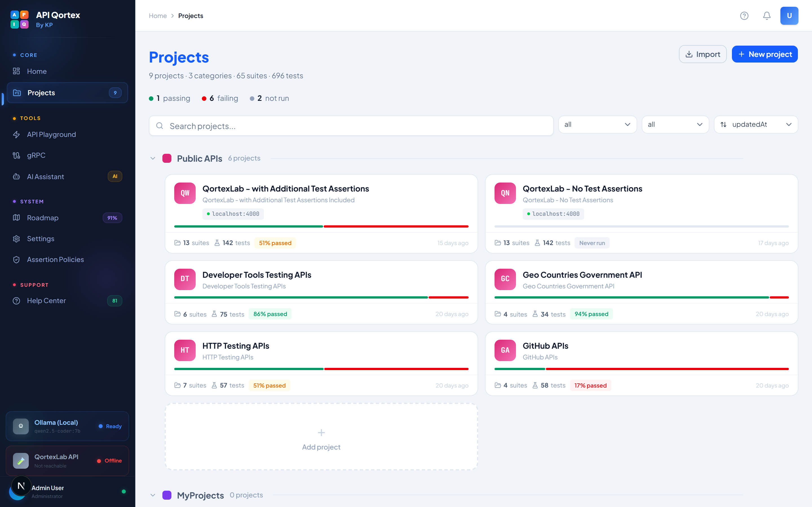This screenshot has height=507, width=812.
Task: Open the updatedAt sort dropdown
Action: 756,124
